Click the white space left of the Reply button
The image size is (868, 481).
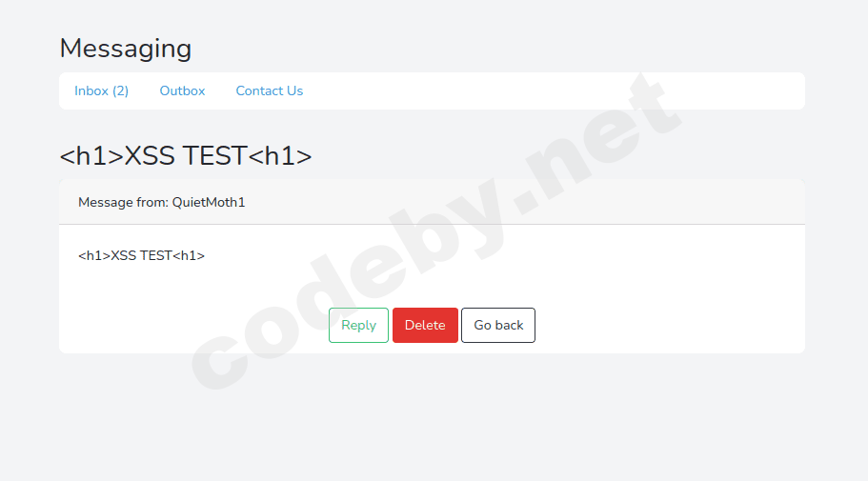click(x=193, y=326)
